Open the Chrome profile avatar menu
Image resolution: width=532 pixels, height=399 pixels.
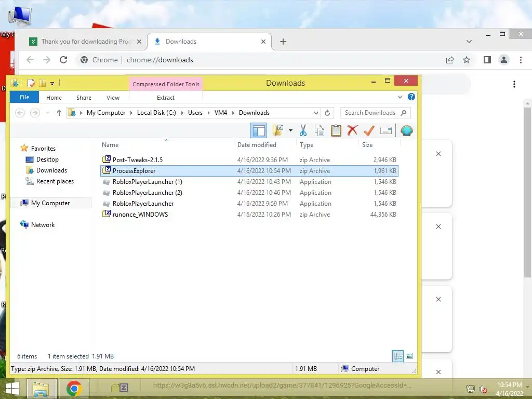(504, 60)
